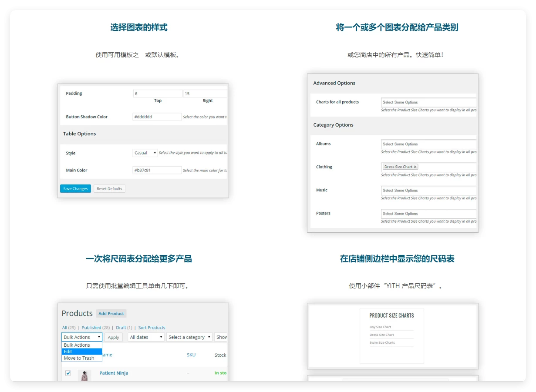Image resolution: width=536 pixels, height=392 pixels.
Task: Click the Button Shadow Color input
Action: pyautogui.click(x=157, y=117)
